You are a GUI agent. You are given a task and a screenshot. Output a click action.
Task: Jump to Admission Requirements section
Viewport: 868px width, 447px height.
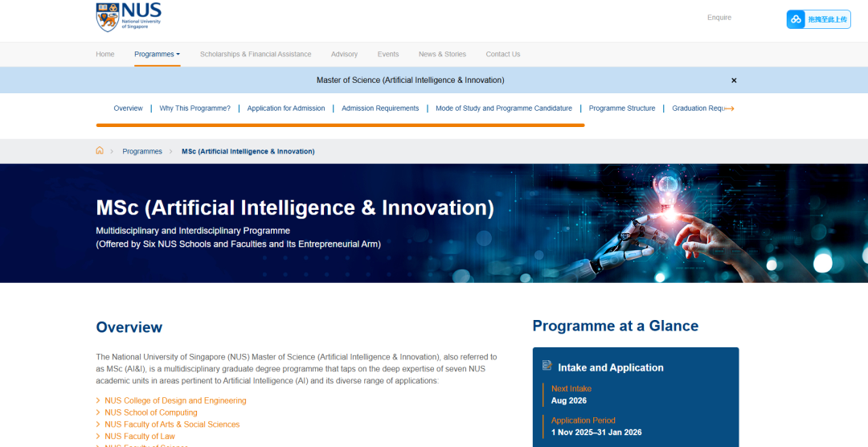[380, 109]
